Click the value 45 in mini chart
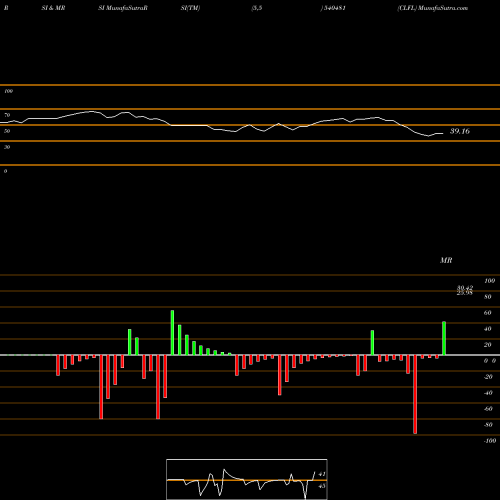500x500 pixels. click(322, 486)
